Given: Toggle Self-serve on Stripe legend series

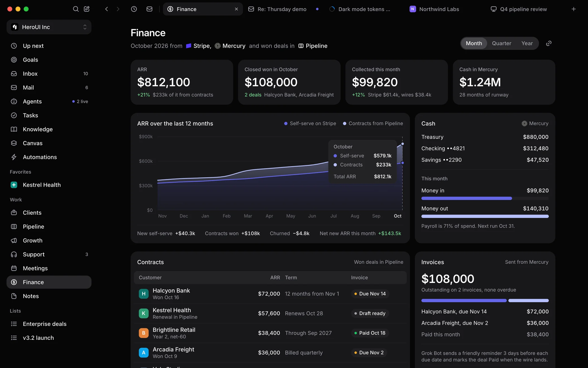Looking at the screenshot, I should pyautogui.click(x=310, y=123).
